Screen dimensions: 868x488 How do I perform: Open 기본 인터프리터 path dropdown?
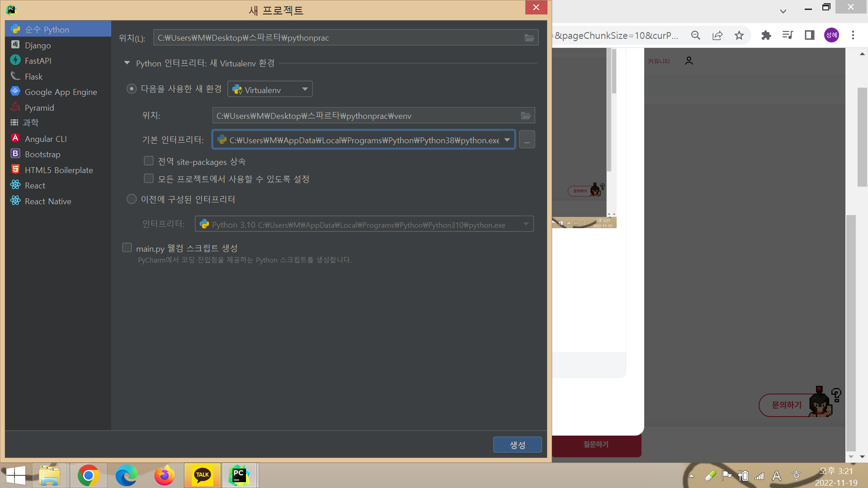coord(507,140)
